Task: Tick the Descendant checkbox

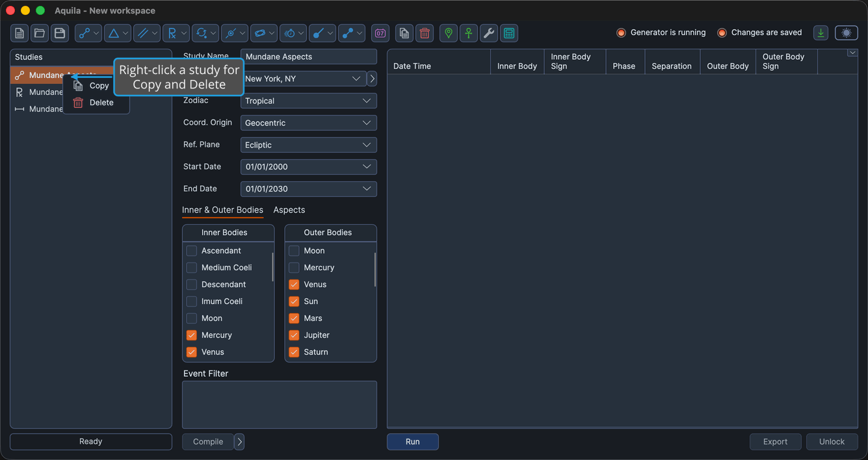Action: (x=192, y=285)
